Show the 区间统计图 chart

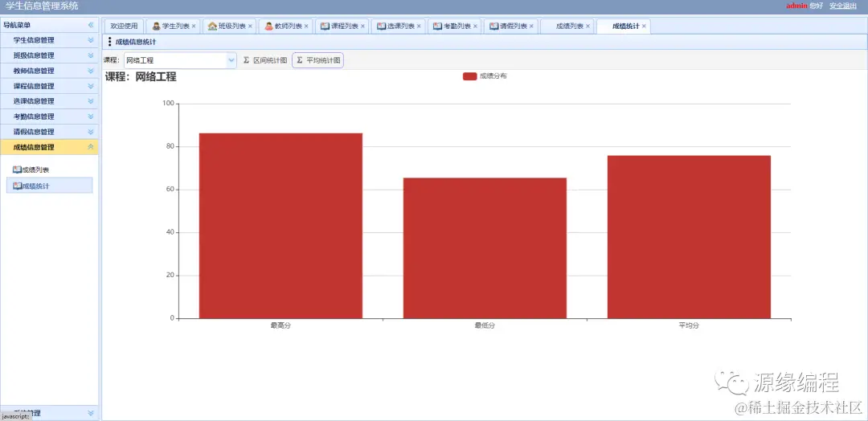pyautogui.click(x=265, y=60)
